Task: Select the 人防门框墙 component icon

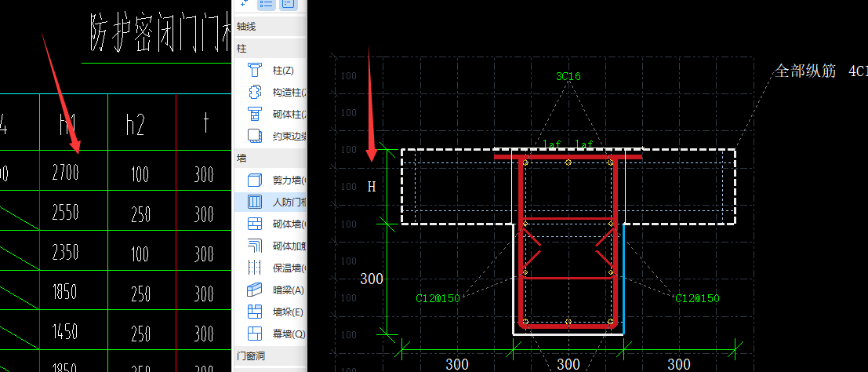Action: [x=255, y=202]
